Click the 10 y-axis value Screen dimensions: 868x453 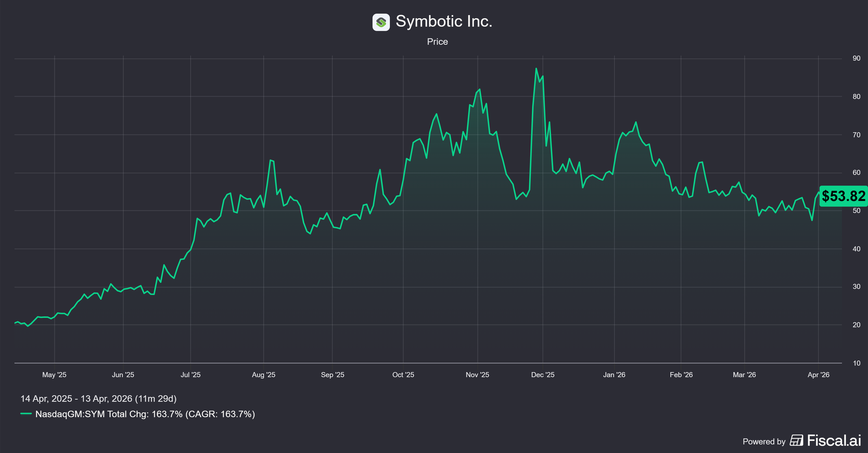point(856,363)
